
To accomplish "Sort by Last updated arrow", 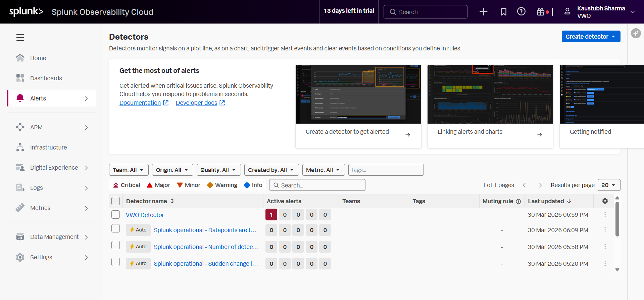I will coord(569,201).
